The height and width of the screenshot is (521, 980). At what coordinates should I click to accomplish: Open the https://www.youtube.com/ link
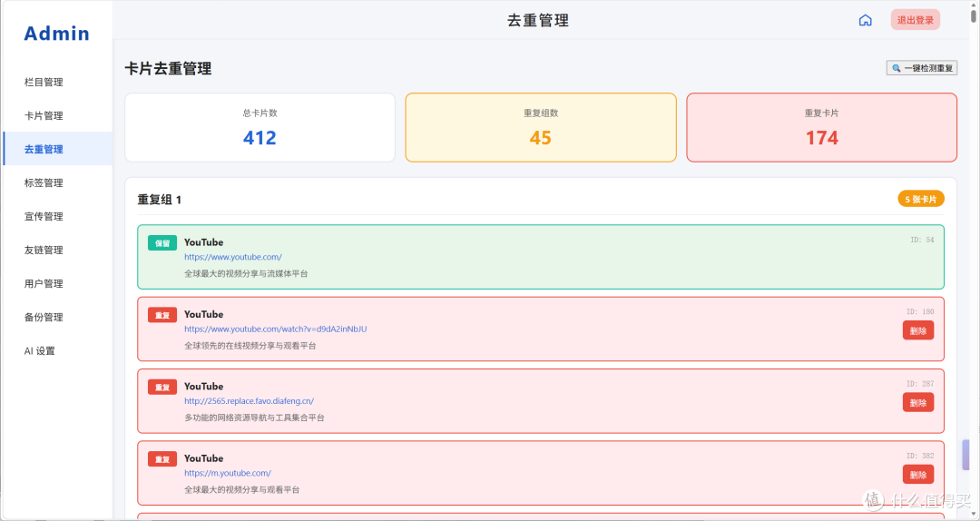tap(233, 257)
